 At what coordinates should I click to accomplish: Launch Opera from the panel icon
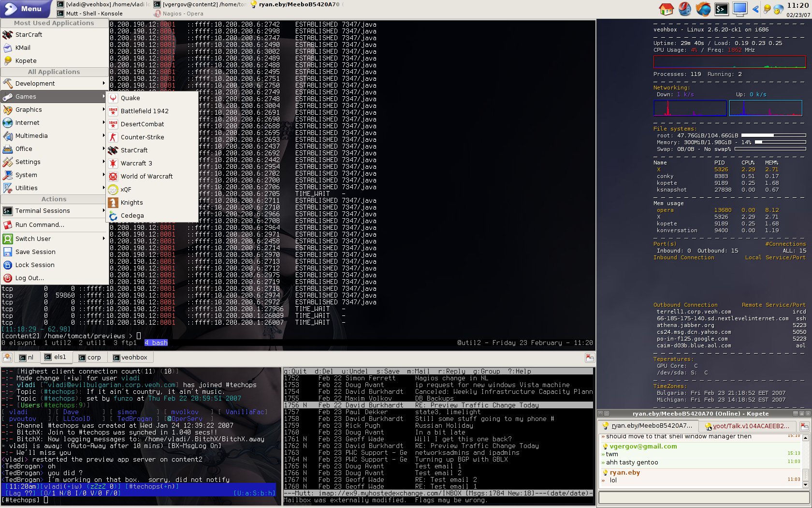685,9
